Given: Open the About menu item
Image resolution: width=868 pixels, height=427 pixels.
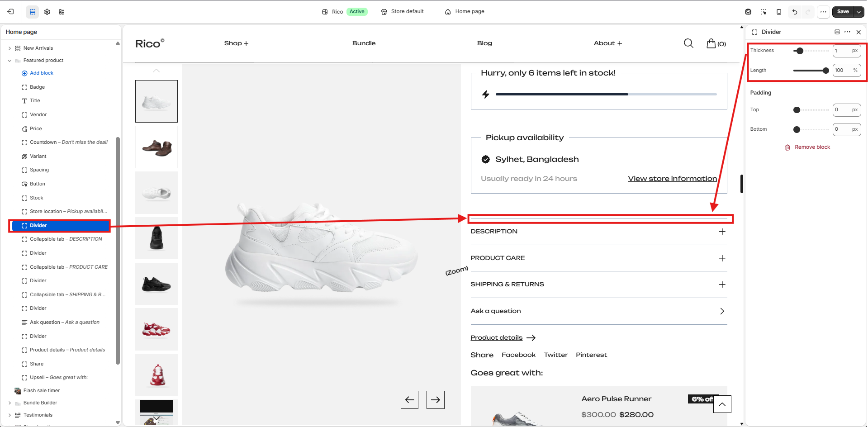Looking at the screenshot, I should 608,43.
